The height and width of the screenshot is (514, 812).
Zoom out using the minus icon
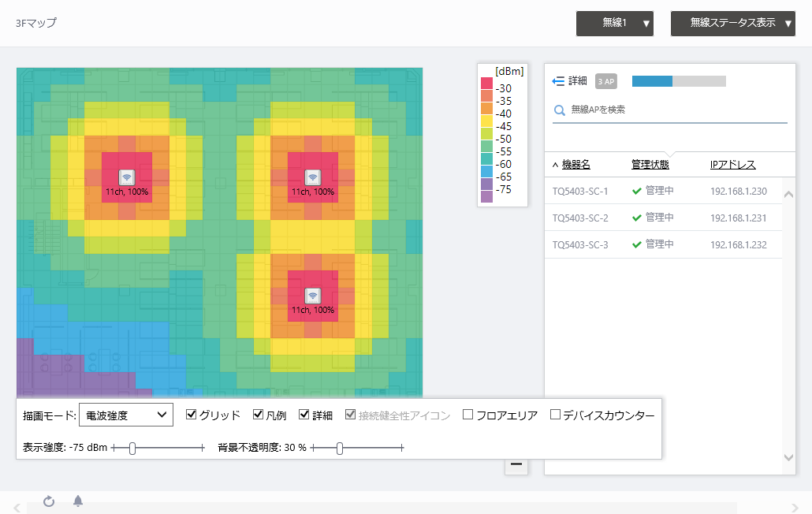coord(516,465)
